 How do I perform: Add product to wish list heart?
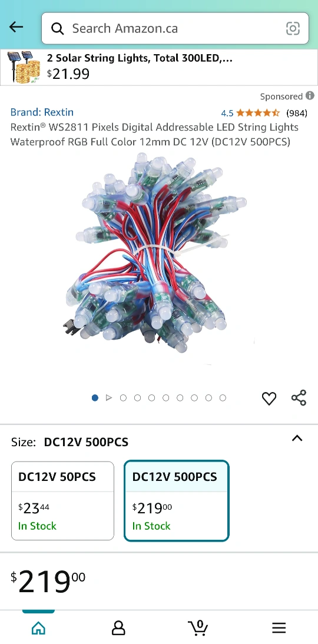point(269,399)
